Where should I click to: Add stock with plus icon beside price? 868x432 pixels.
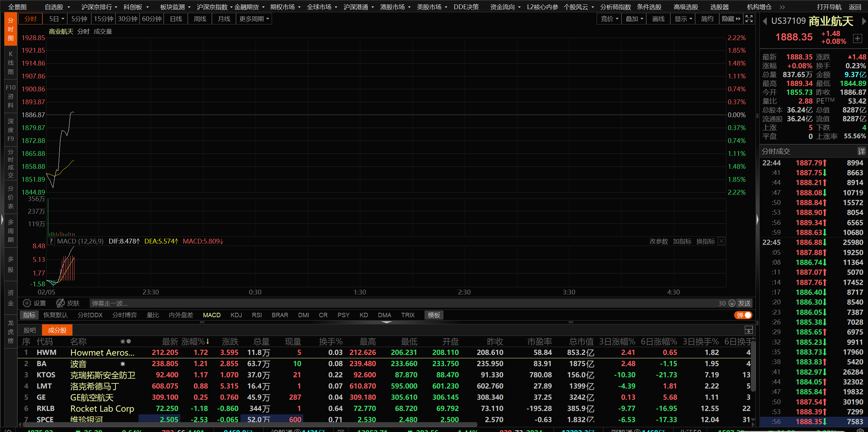tap(857, 38)
